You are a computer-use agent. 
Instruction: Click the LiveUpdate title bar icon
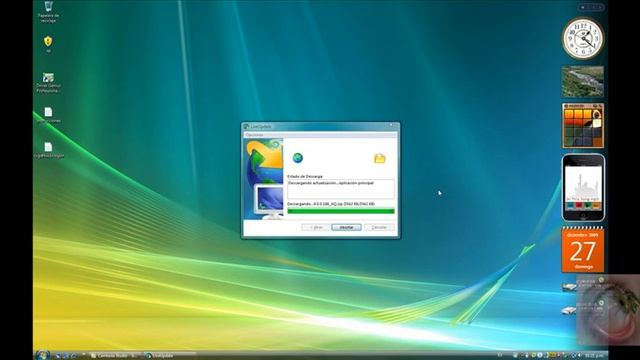[x=246, y=127]
